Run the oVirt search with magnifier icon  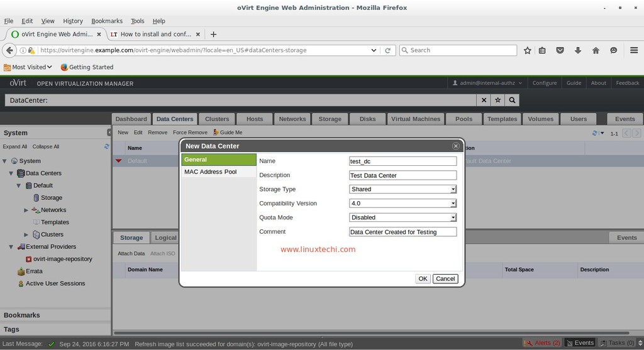click(x=512, y=100)
